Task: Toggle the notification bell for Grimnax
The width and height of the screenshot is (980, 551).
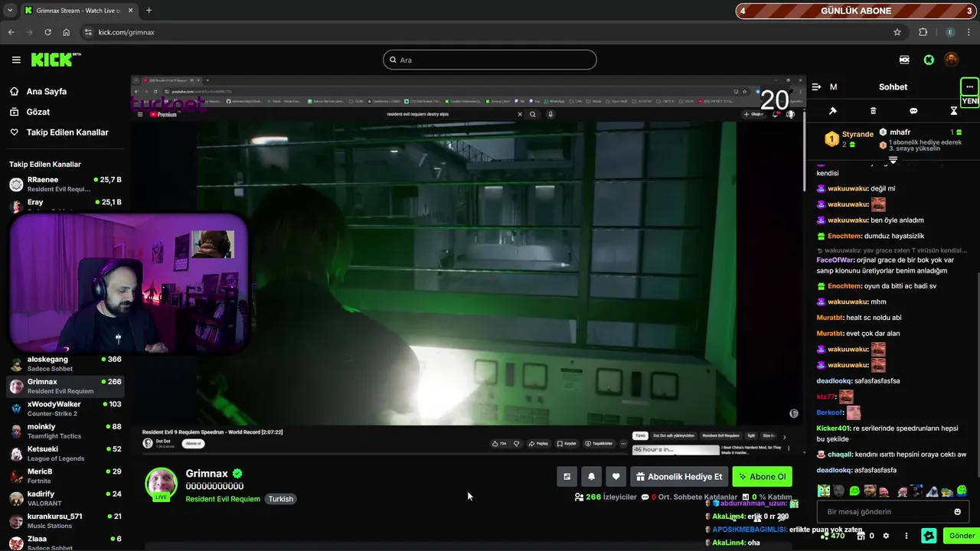Action: click(591, 477)
